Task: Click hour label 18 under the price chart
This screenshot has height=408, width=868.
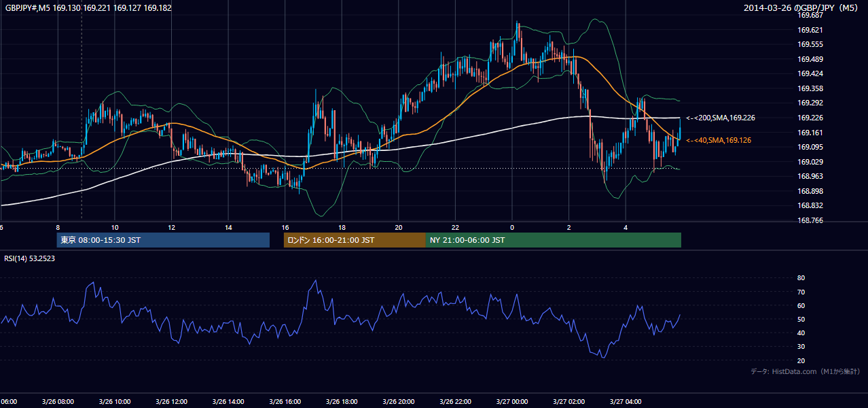Action: coord(342,228)
